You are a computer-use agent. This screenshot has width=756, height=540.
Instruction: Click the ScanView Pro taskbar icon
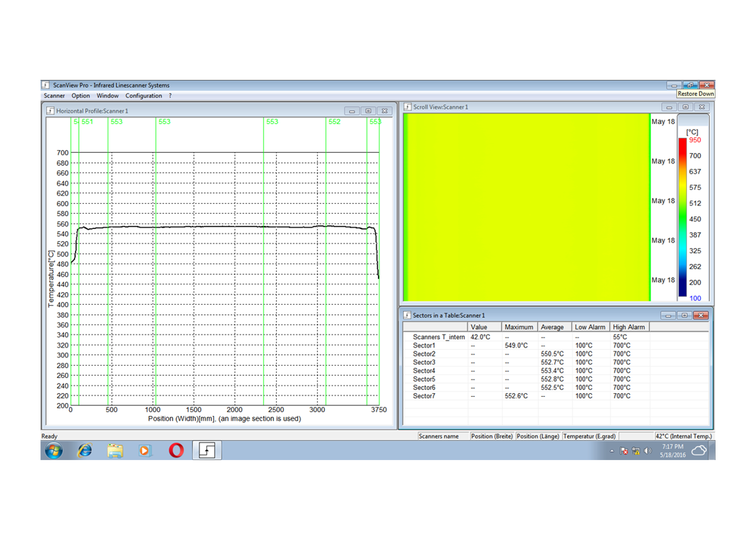point(207,450)
